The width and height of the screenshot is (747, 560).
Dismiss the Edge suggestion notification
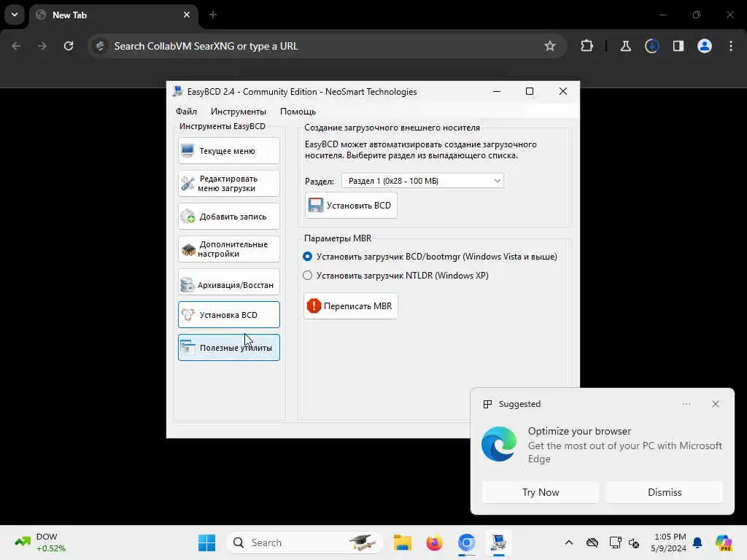tap(665, 492)
